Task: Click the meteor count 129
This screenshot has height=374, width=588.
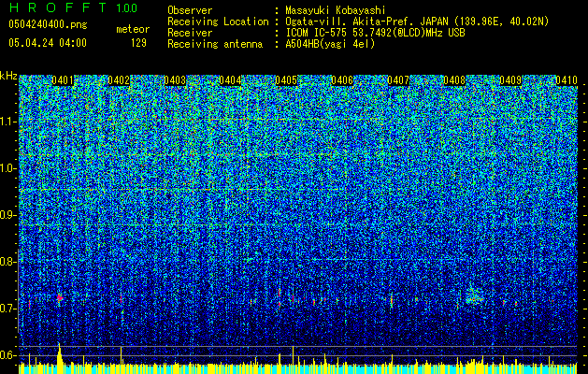Action: 138,43
